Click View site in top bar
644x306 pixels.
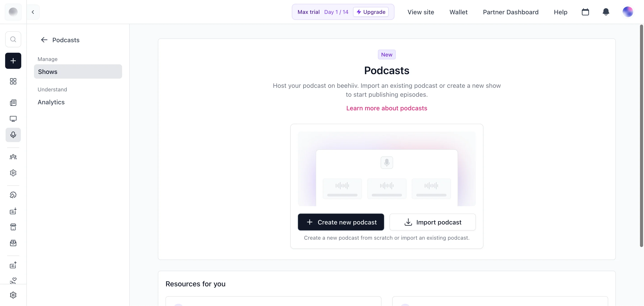click(420, 12)
